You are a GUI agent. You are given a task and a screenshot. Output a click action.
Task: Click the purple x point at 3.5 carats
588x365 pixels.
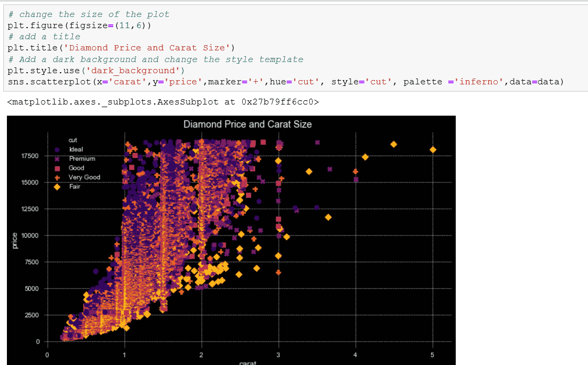[x=318, y=143]
